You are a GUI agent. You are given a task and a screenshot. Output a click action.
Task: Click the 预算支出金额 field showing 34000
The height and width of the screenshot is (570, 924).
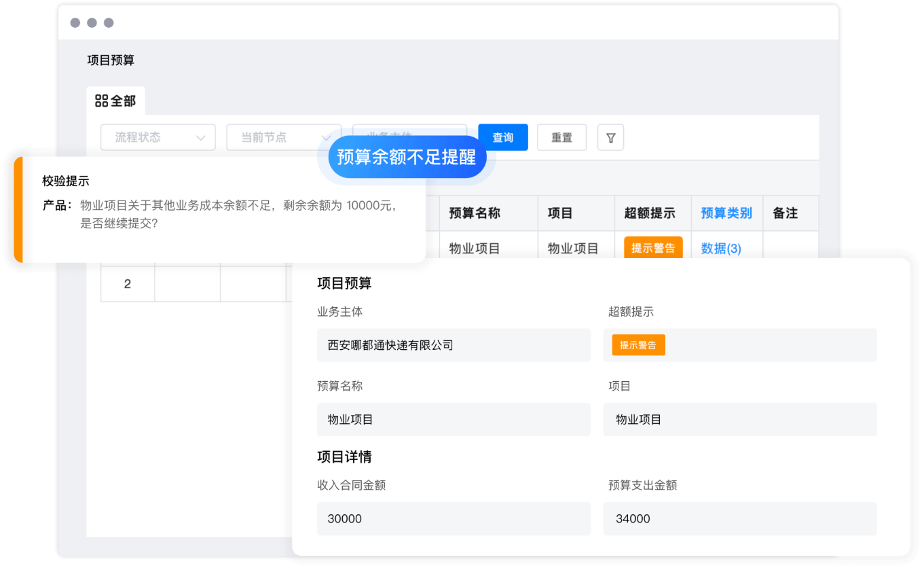[x=739, y=519]
